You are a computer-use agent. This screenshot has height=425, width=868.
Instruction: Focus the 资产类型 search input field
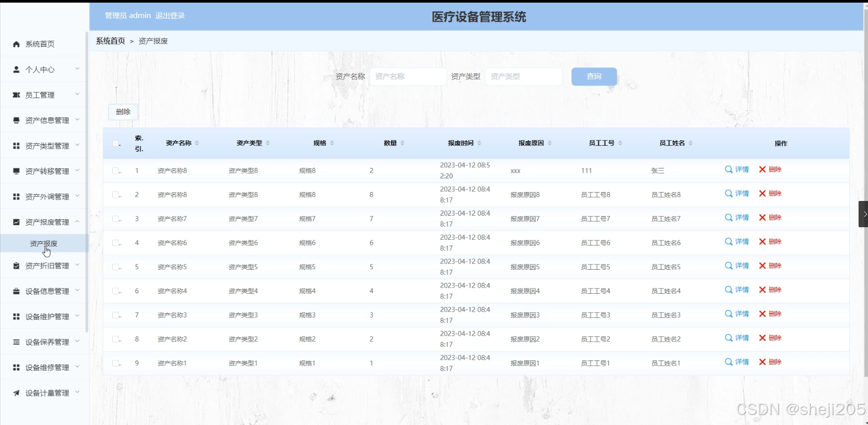tap(524, 77)
